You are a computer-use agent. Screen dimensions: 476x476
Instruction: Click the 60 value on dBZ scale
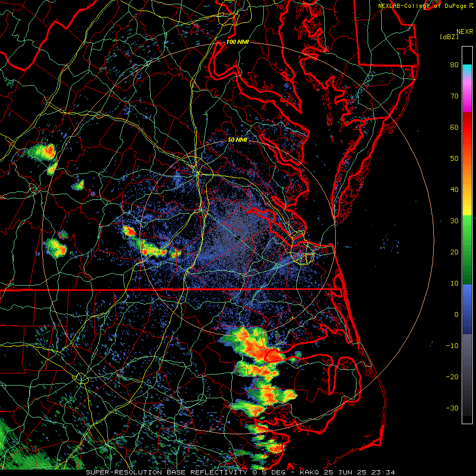454,127
